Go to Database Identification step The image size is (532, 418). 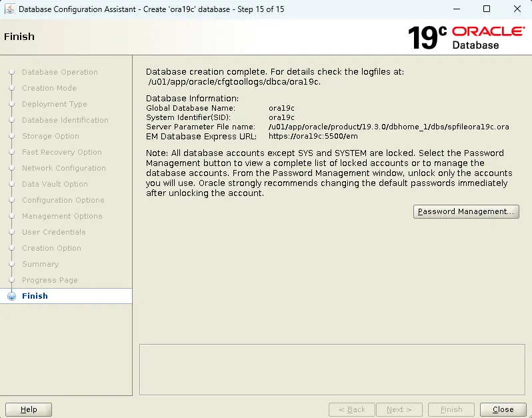pyautogui.click(x=65, y=120)
